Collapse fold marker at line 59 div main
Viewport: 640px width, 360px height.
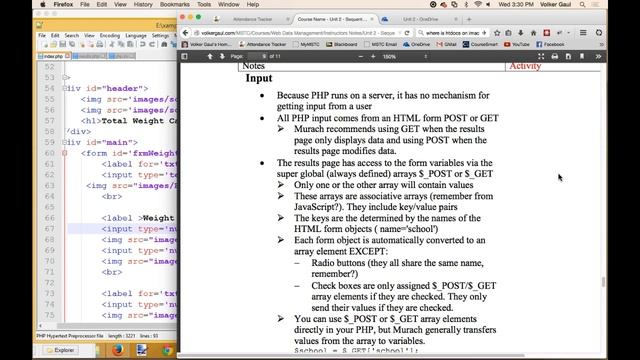tap(64, 142)
